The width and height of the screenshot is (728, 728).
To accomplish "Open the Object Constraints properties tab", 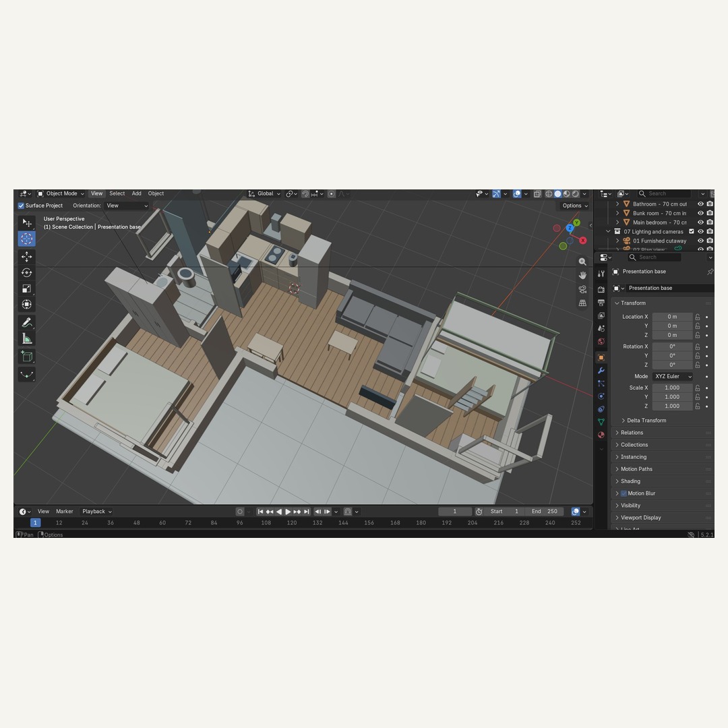I will coord(601,409).
